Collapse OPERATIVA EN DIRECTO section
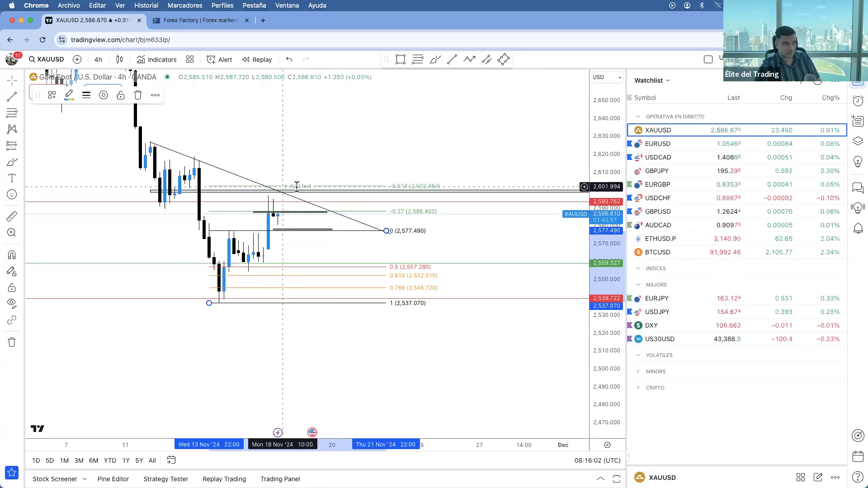 638,117
